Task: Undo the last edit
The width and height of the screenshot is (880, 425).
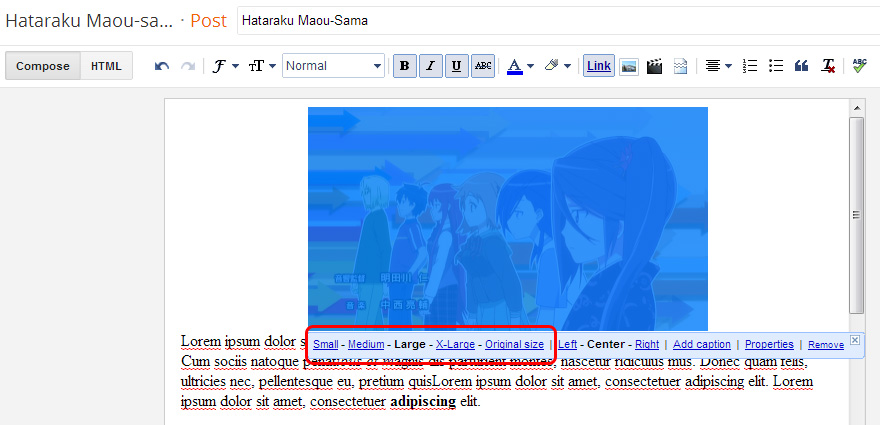Action: pos(162,66)
